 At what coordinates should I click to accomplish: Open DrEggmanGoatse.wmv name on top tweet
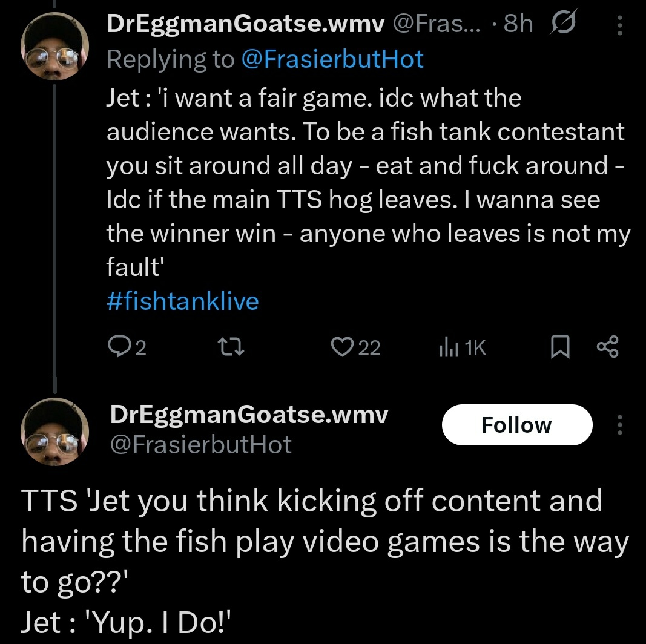pos(245,24)
